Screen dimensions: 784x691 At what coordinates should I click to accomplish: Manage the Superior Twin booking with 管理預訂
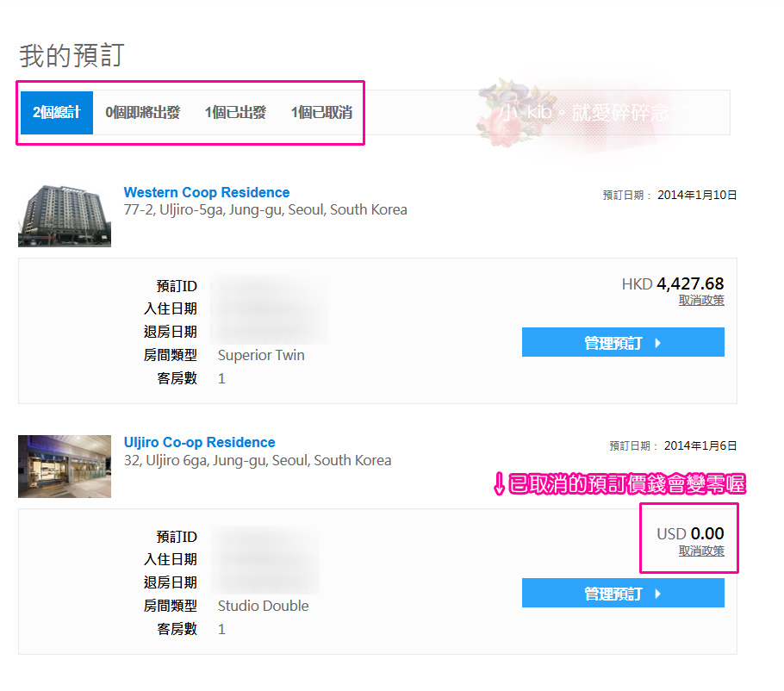(623, 343)
